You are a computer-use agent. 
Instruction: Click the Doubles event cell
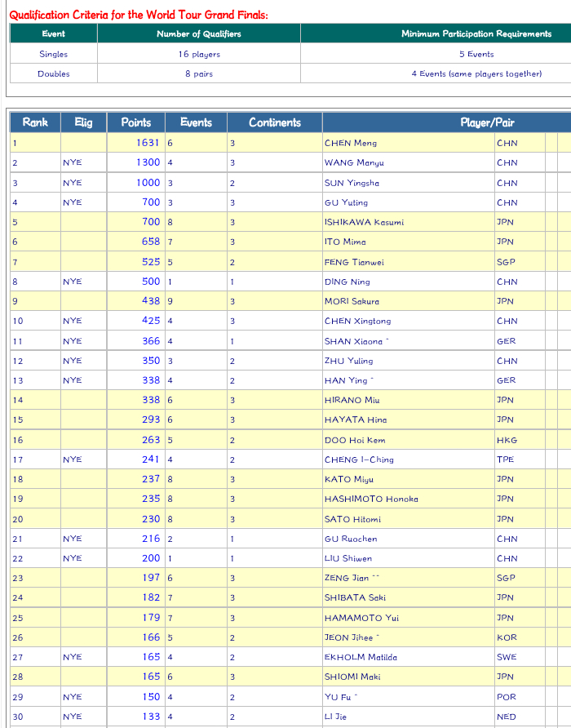click(53, 73)
